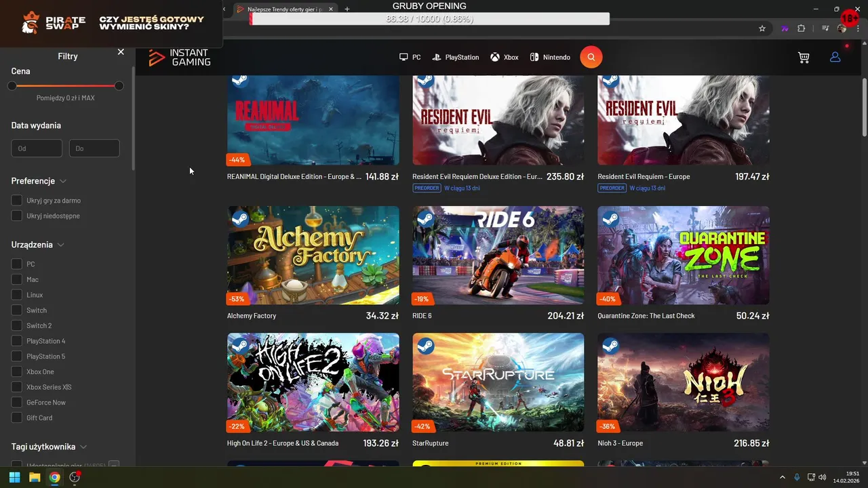This screenshot has height=488, width=868.
Task: Open Quarantine Zone: The Last Check link
Action: pos(646,316)
